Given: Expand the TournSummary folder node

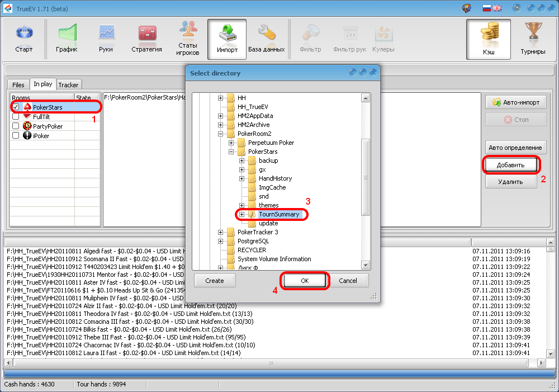Looking at the screenshot, I should pos(241,214).
